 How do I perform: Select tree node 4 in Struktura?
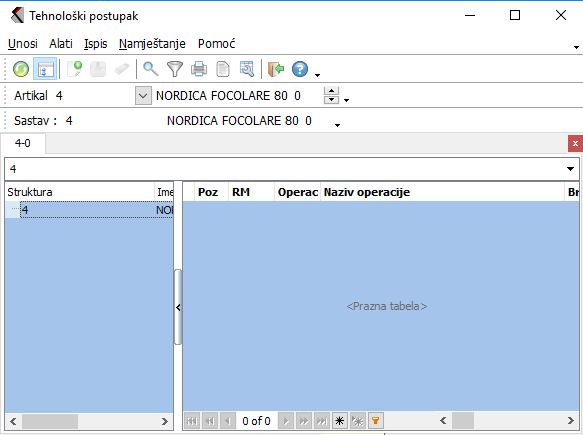25,210
